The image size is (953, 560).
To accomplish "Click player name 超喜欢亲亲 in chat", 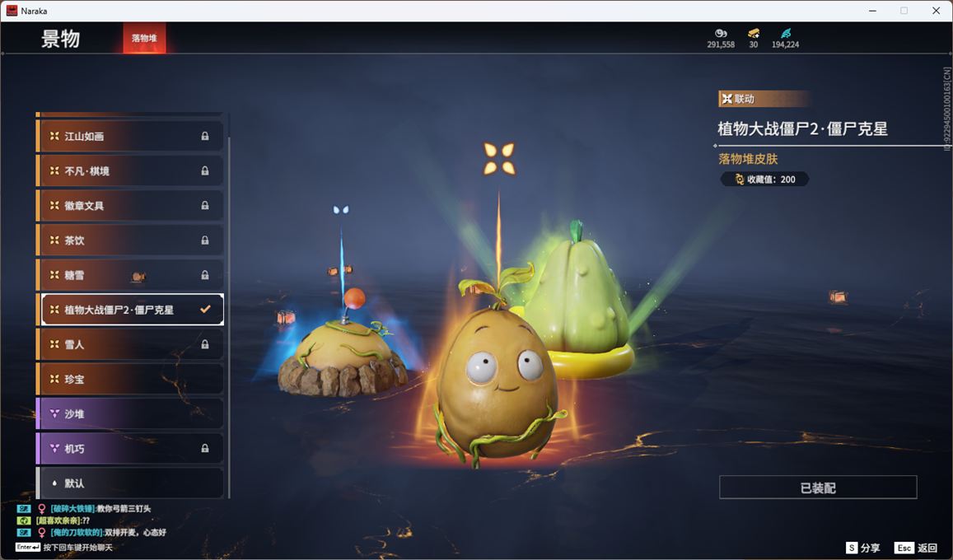I will [58, 520].
